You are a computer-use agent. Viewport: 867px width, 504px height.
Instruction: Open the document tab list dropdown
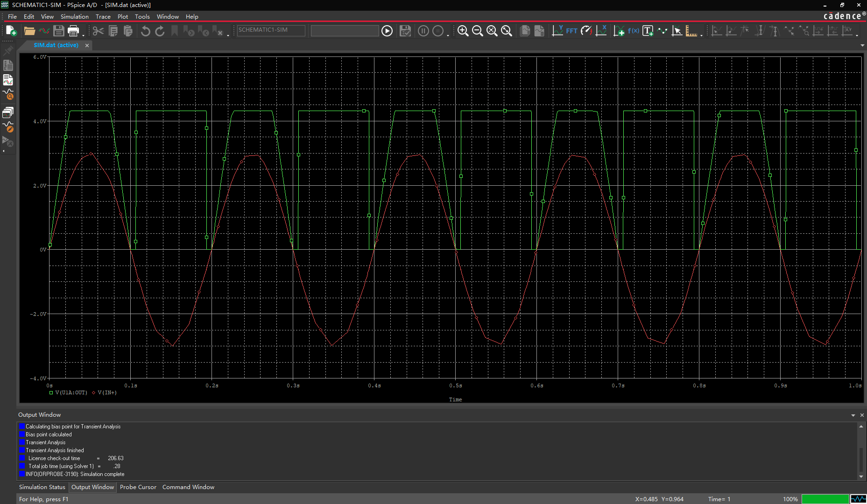[x=862, y=45]
